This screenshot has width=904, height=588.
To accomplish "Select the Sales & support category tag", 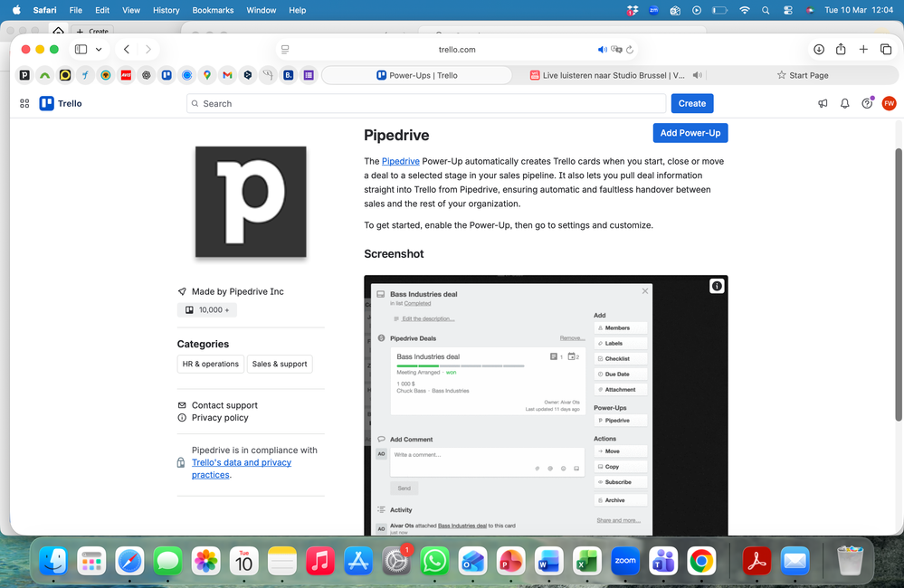I will pos(280,364).
